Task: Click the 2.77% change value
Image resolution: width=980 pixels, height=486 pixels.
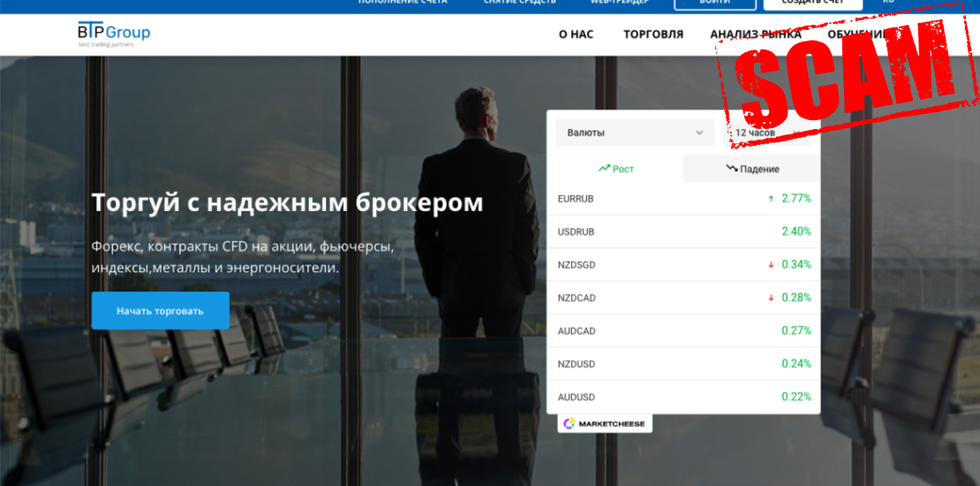Action: 796,199
